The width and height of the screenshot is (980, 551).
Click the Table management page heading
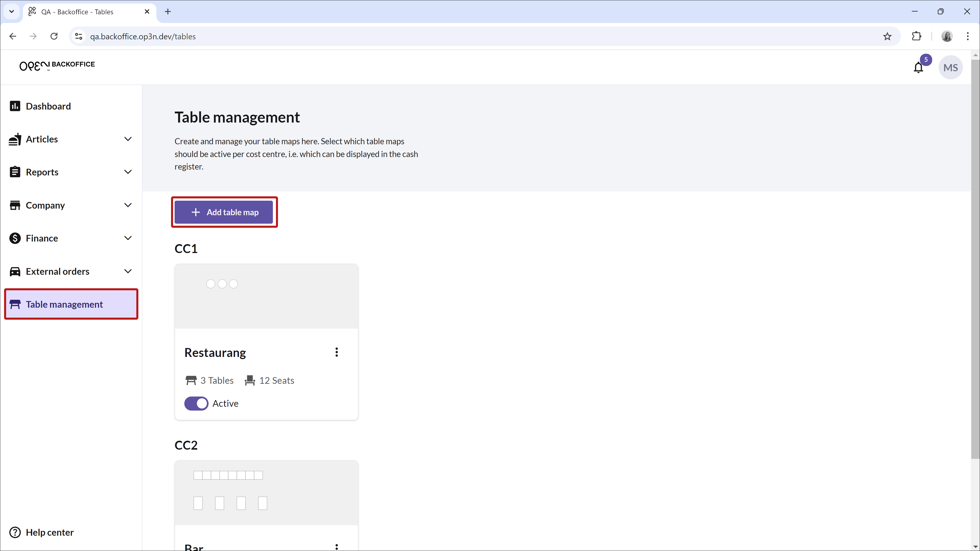(x=237, y=117)
